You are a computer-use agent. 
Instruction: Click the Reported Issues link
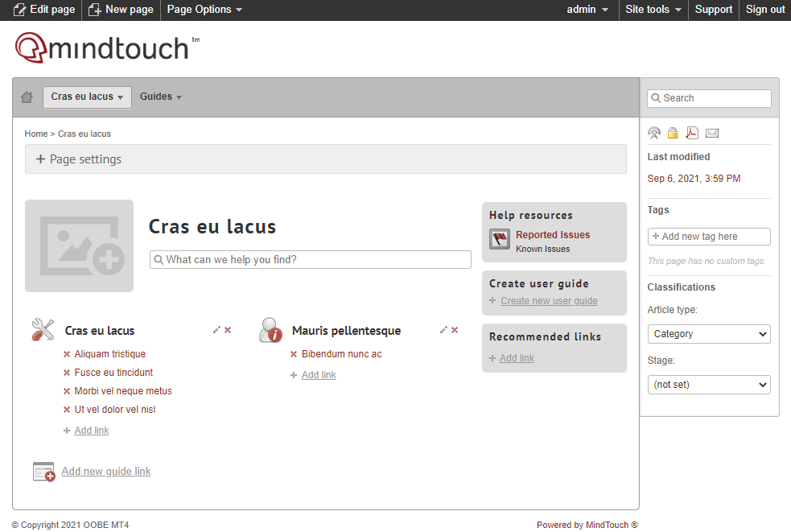coord(553,235)
